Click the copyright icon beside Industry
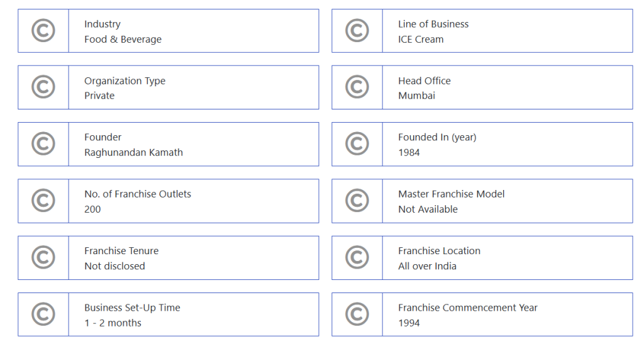The image size is (644, 351). (x=43, y=31)
